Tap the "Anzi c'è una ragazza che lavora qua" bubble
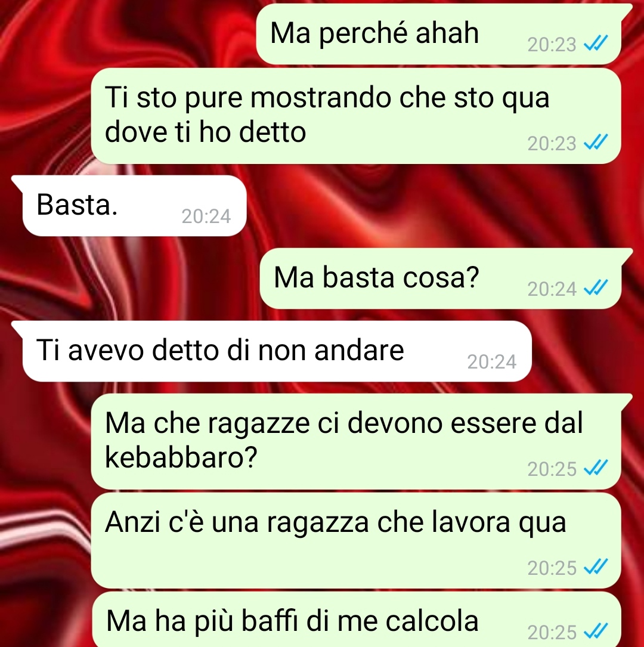This screenshot has height=647, width=644. pos(356,540)
